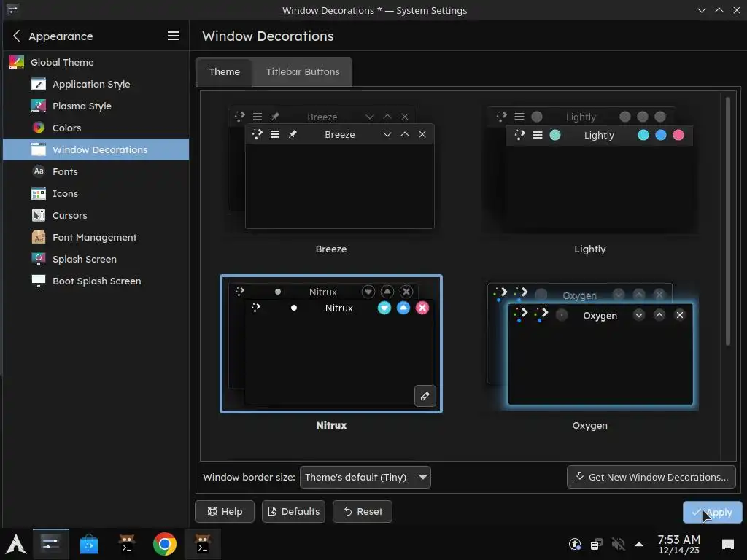This screenshot has width=747, height=560.
Task: Click the Splash Screen icon
Action: click(39, 259)
